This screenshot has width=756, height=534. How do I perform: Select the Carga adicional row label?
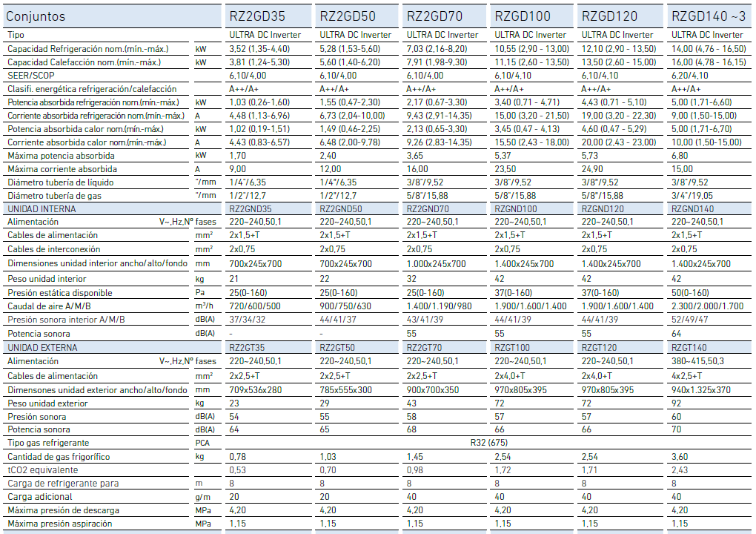[39, 497]
